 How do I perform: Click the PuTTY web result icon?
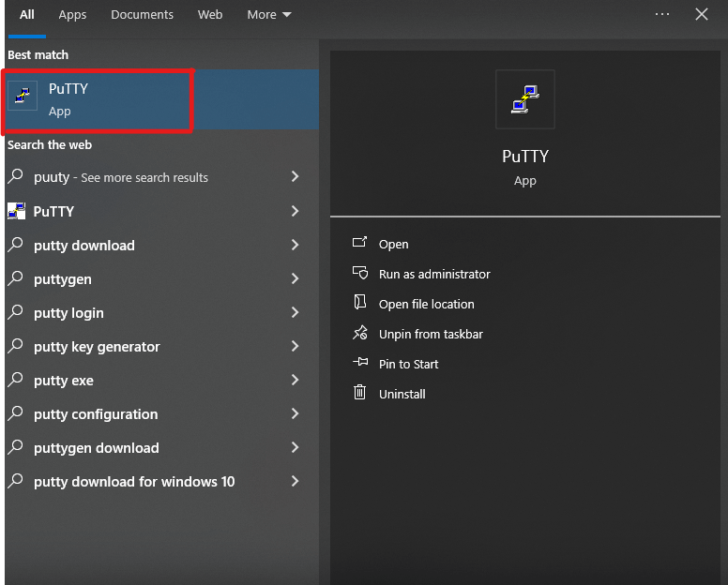pos(17,211)
